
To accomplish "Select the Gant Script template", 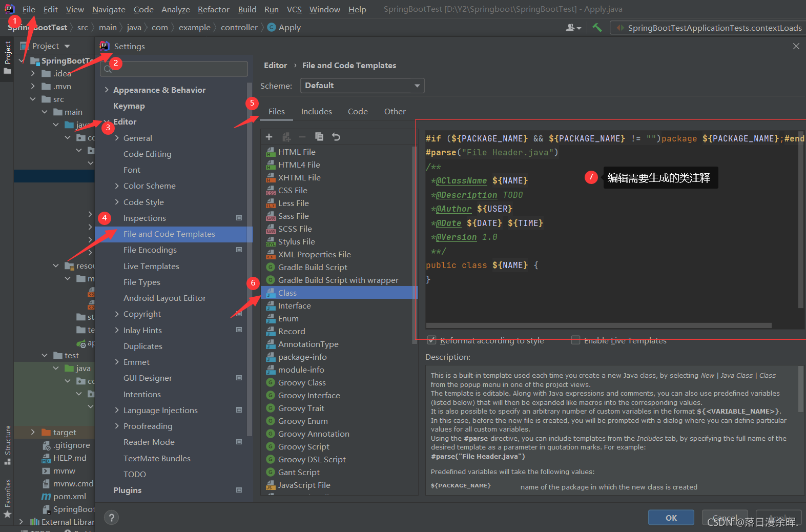I will 299,473.
